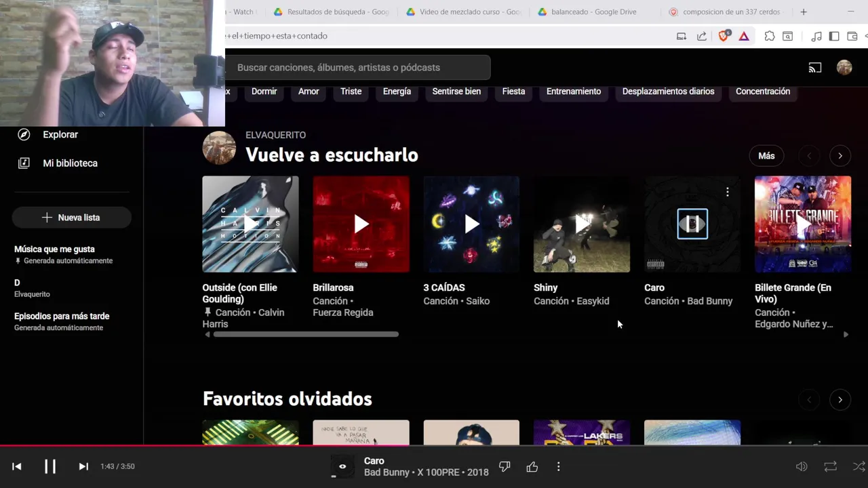The image size is (868, 488).
Task: Skip to the next track
Action: click(x=83, y=466)
